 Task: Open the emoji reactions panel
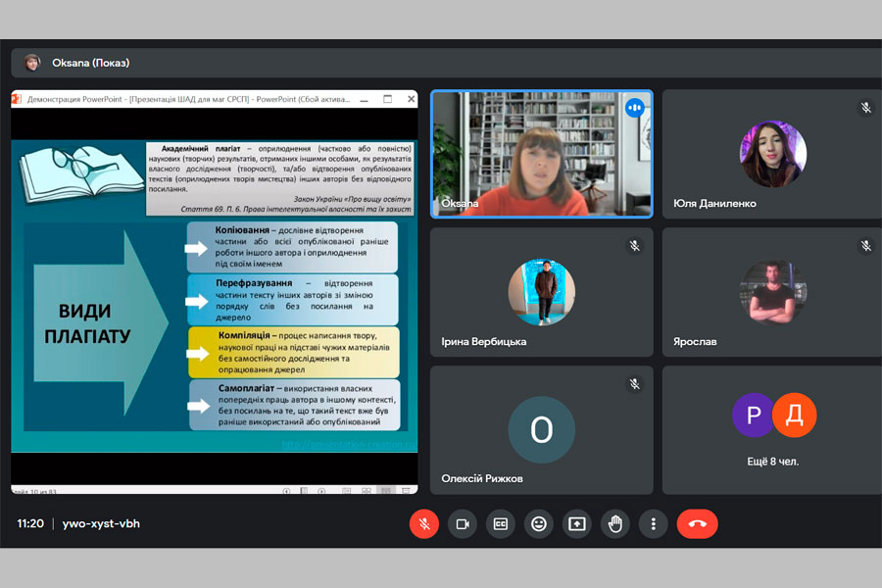pos(539,524)
